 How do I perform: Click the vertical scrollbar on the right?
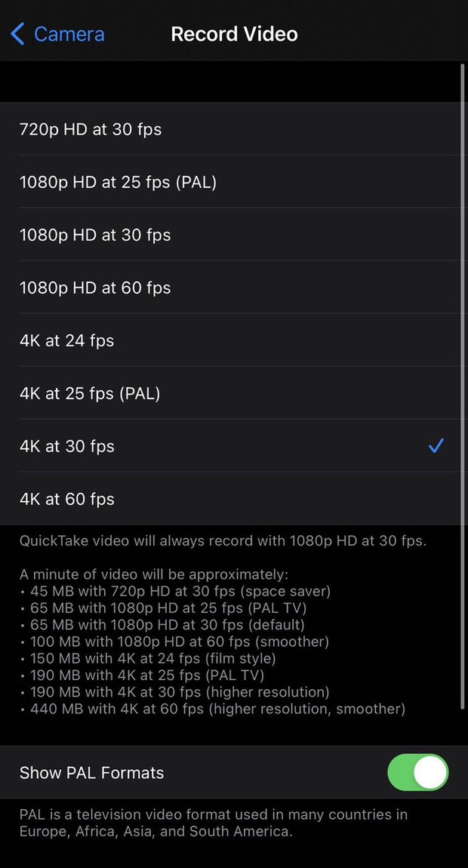(463, 385)
